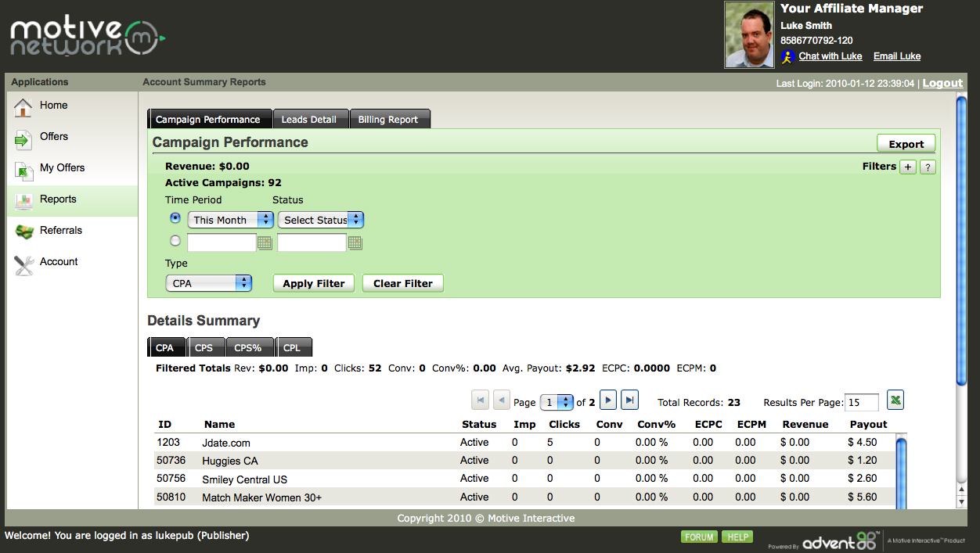Click the Huggies CA campaign name

tap(230, 461)
